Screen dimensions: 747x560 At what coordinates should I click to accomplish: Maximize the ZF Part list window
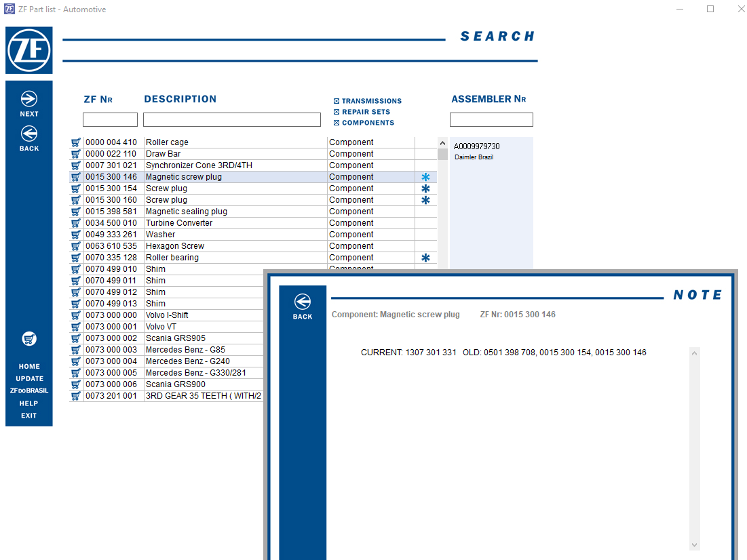click(x=710, y=9)
